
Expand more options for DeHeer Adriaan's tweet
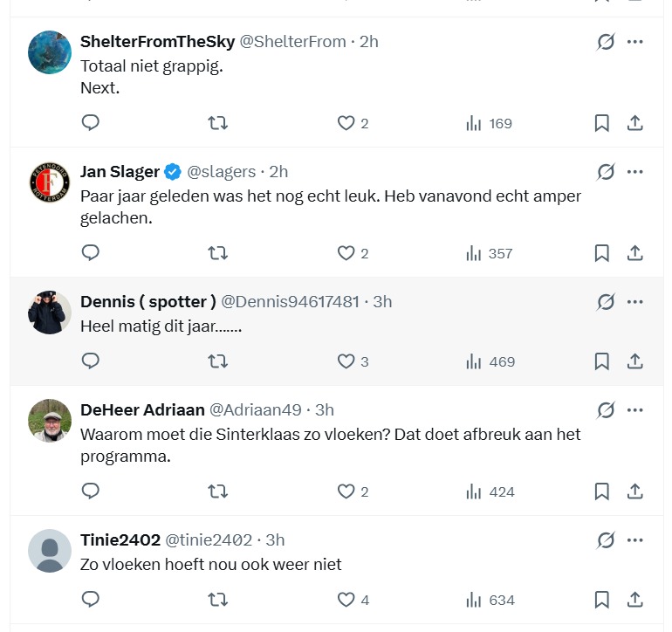(x=635, y=410)
